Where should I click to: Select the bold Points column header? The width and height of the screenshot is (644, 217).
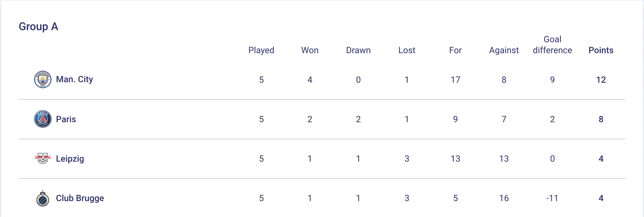click(x=601, y=50)
